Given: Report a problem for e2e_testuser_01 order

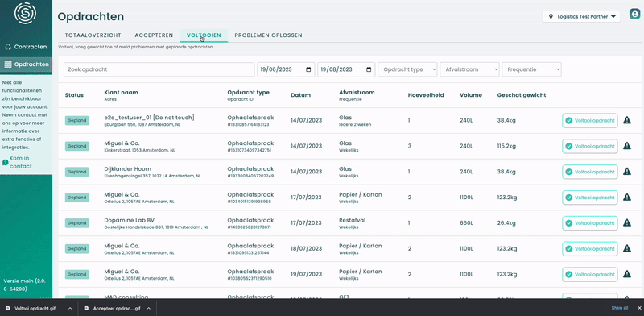Looking at the screenshot, I should click(627, 120).
